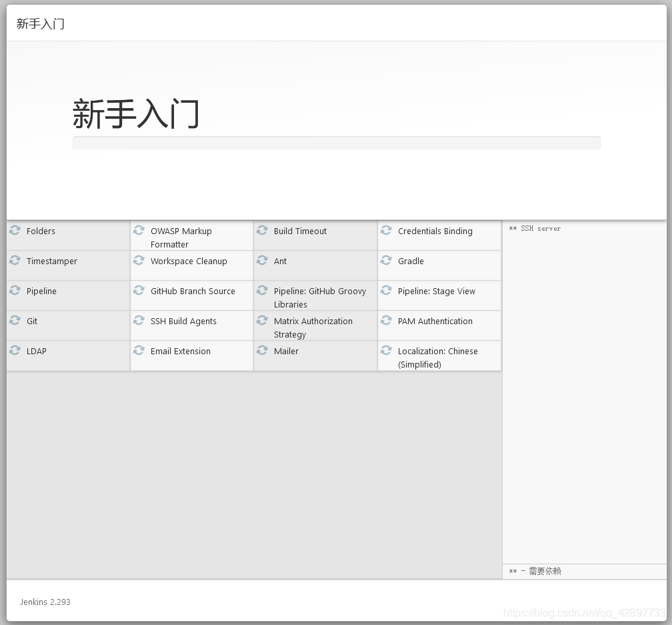The height and width of the screenshot is (625, 672).
Task: Select the Pipeline: Stage View text
Action: pos(436,291)
